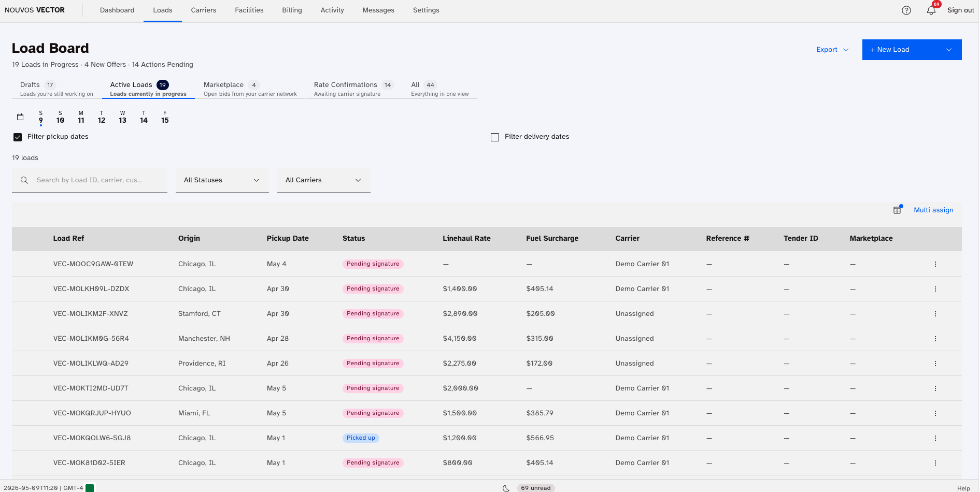Select the Active Loads tab

coord(148,89)
